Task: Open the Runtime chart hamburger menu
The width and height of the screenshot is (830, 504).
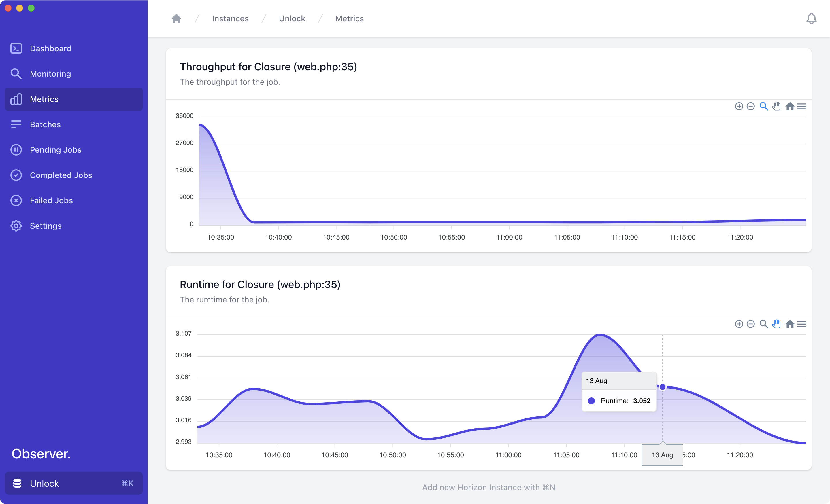Action: coord(802,324)
